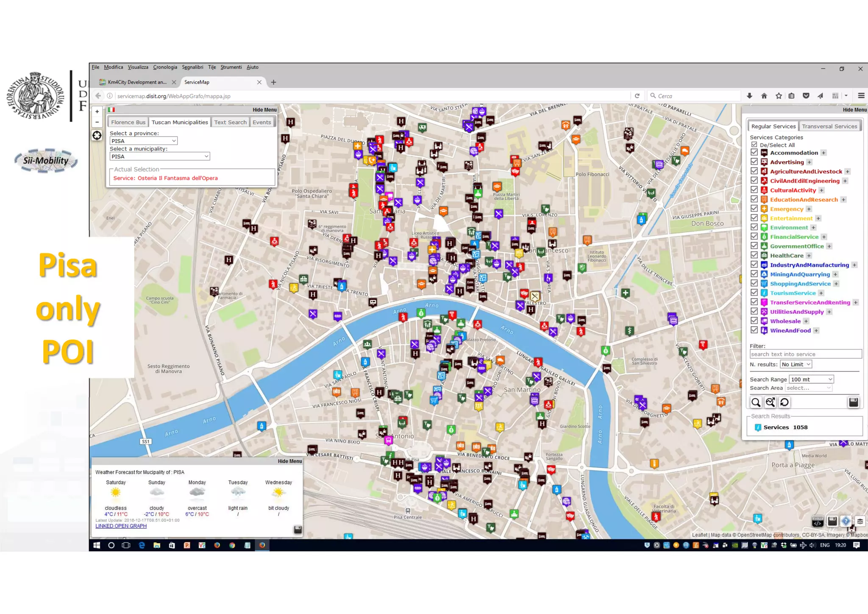Reset the search with circular arrow icon
The image size is (868, 614).
click(x=785, y=402)
